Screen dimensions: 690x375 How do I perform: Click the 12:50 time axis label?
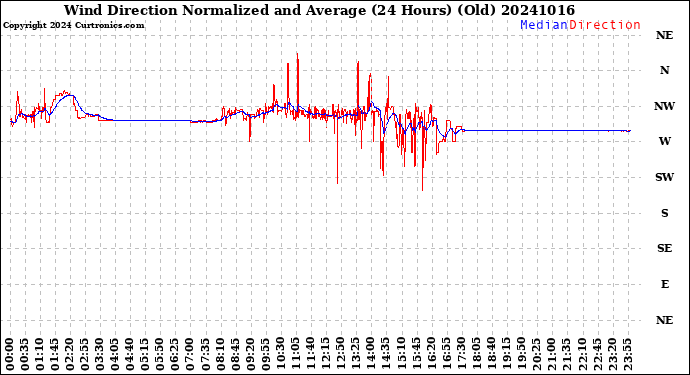click(341, 355)
